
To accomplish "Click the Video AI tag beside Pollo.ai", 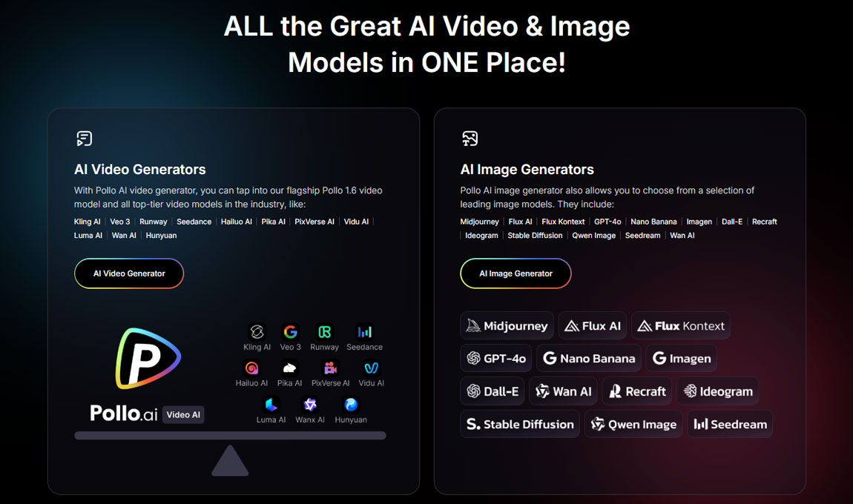I will tap(183, 415).
